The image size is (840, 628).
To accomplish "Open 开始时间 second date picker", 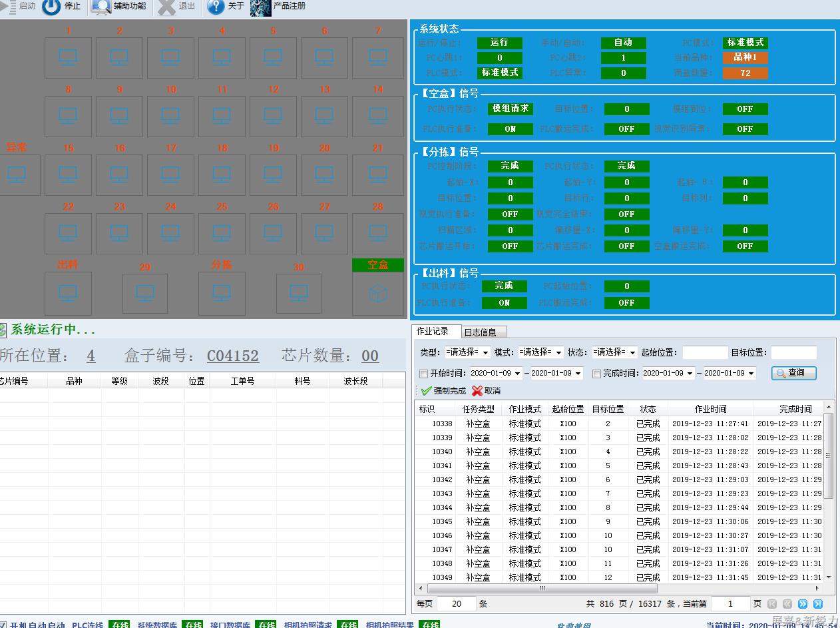I will click(556, 374).
